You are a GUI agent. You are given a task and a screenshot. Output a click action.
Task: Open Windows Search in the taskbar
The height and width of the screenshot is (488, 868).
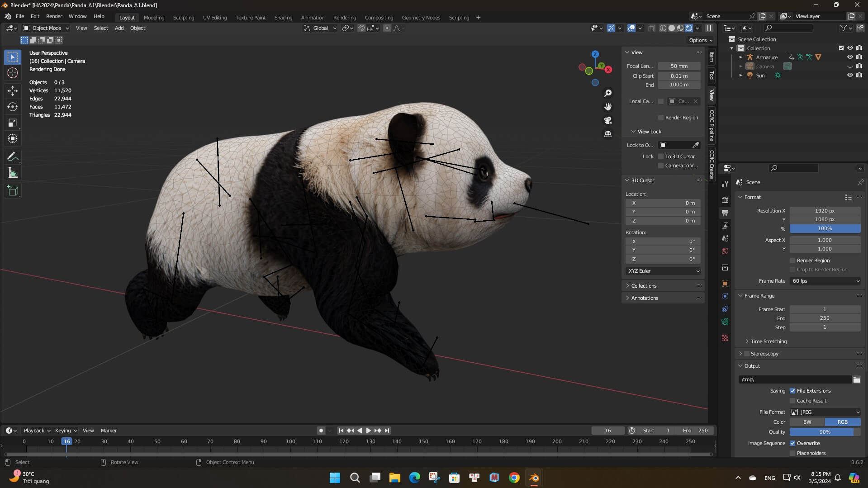[355, 478]
